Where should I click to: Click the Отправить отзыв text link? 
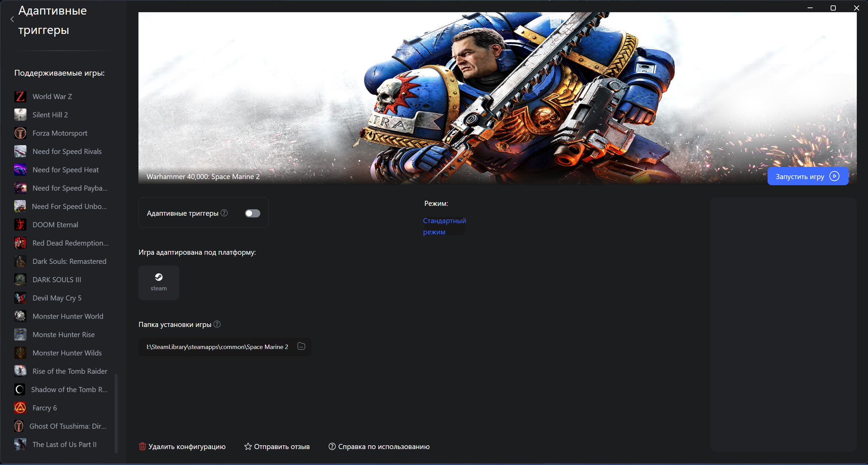[x=282, y=447]
